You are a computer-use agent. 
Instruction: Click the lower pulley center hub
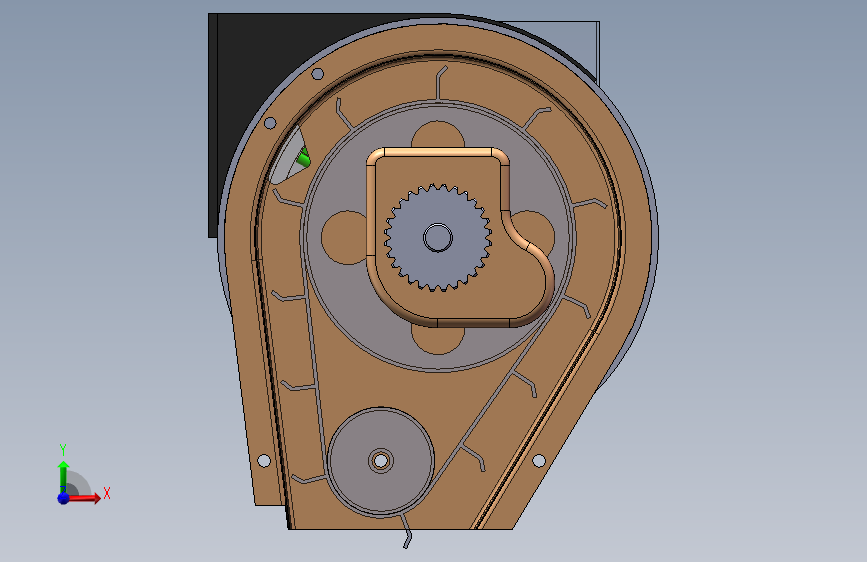pyautogui.click(x=380, y=460)
